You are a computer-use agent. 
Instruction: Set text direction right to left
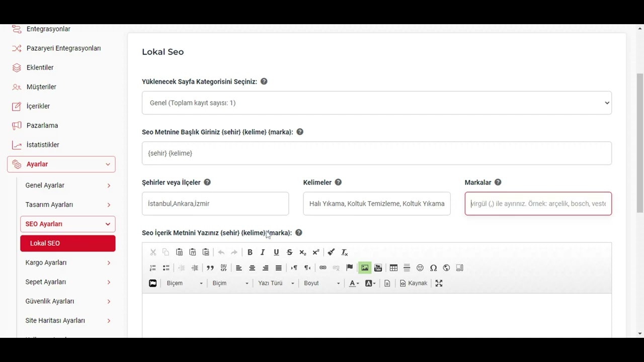pyautogui.click(x=307, y=268)
